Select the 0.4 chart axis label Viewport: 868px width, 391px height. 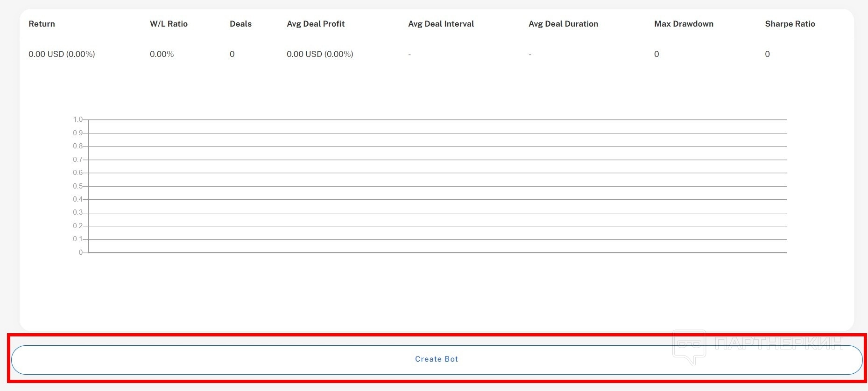pyautogui.click(x=78, y=199)
